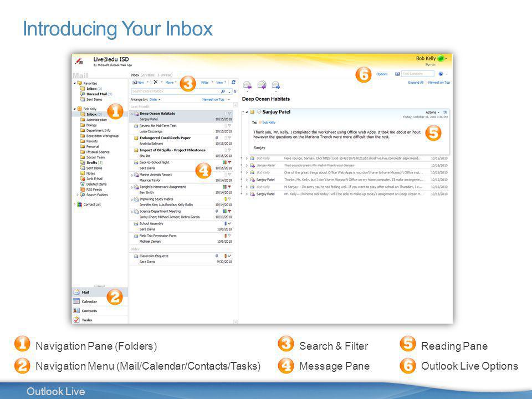Open the Biology folder
Image resolution: width=532 pixels, height=399 pixels.
pyautogui.click(x=89, y=125)
